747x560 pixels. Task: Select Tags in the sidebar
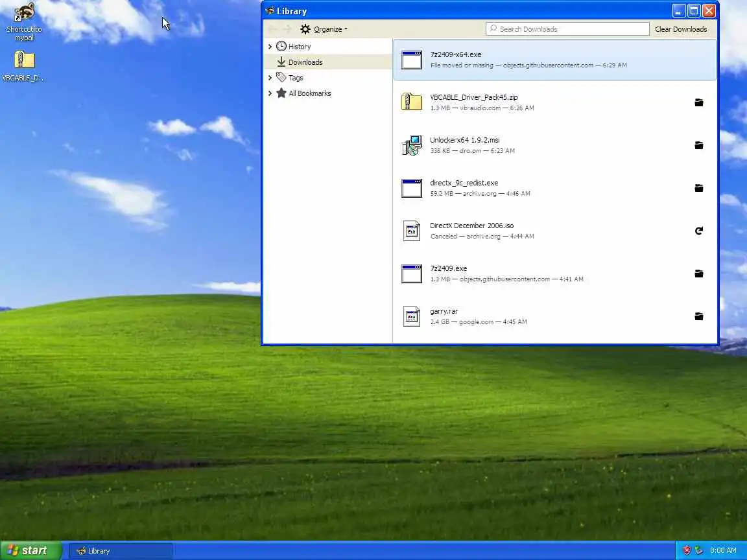(327, 78)
